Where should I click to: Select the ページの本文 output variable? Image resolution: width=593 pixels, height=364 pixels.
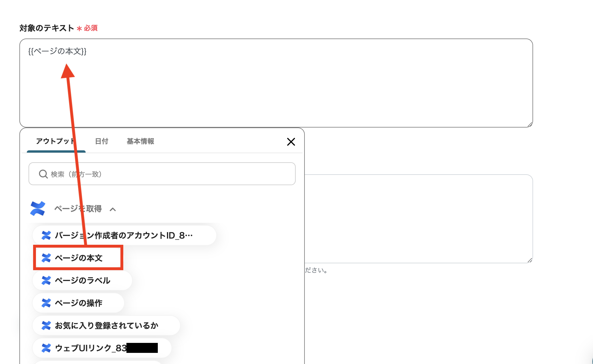(x=78, y=258)
